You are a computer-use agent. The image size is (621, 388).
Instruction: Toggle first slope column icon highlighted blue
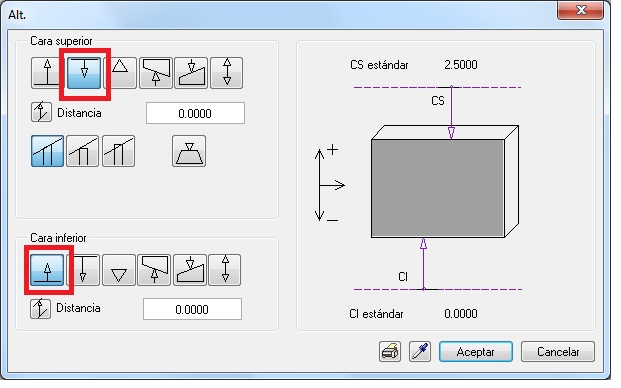click(x=47, y=151)
